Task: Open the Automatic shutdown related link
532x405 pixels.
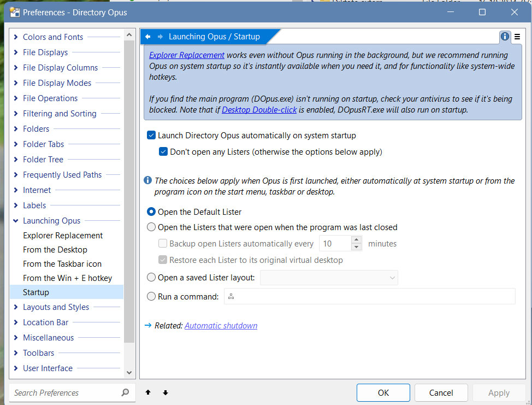Action: pyautogui.click(x=221, y=326)
